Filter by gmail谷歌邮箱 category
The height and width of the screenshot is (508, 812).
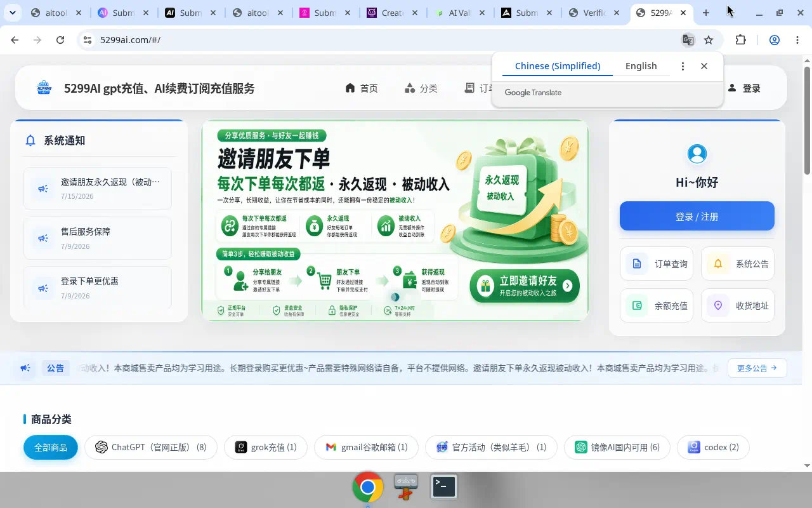click(x=366, y=447)
